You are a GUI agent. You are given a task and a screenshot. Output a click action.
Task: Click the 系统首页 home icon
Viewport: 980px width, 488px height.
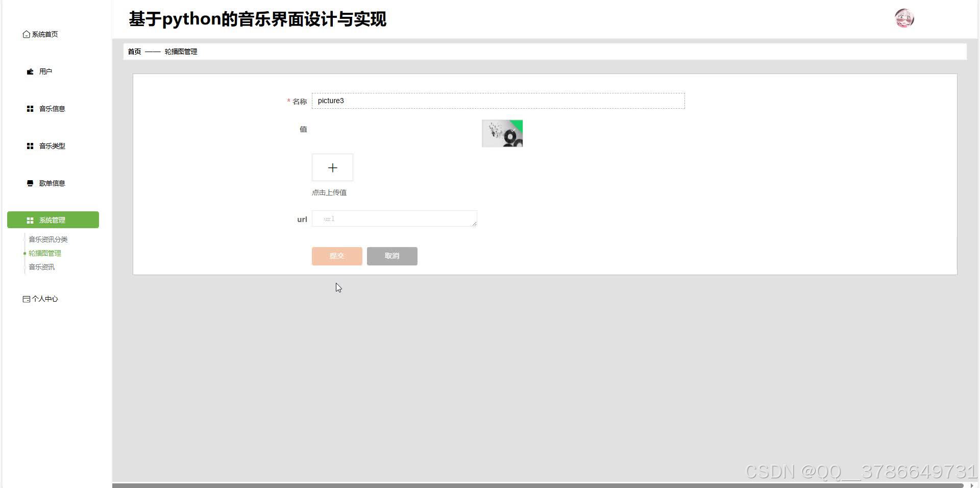[x=27, y=34]
